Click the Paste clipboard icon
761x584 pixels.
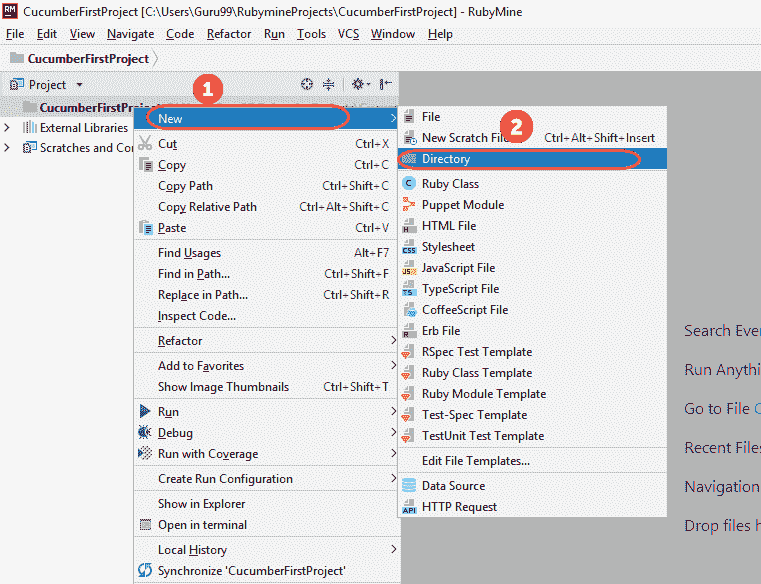146,227
